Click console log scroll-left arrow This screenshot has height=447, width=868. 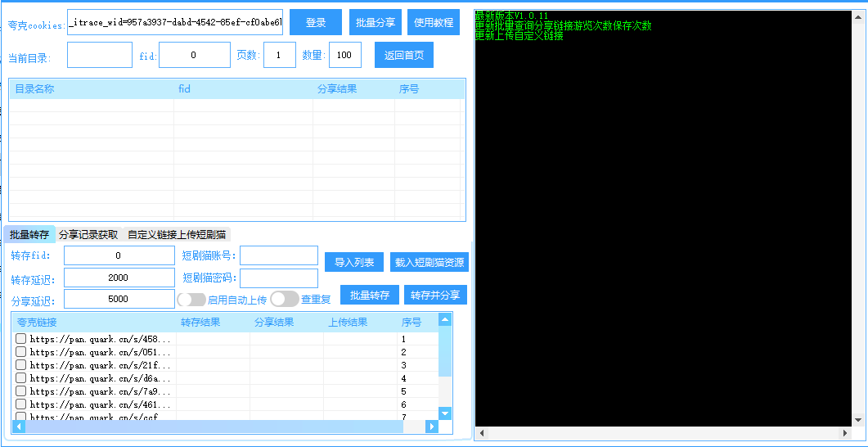(x=482, y=433)
